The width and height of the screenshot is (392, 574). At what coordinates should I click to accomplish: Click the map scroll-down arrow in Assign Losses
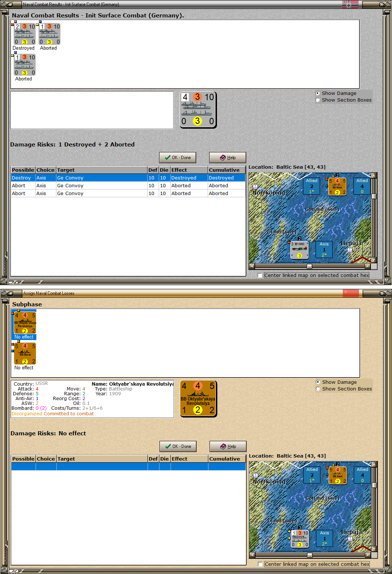(x=374, y=549)
